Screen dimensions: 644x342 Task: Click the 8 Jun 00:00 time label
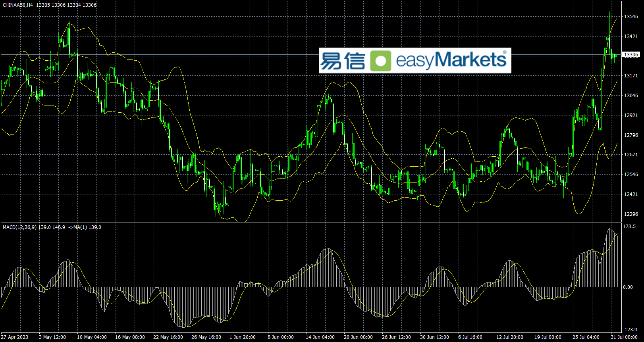coord(281,337)
